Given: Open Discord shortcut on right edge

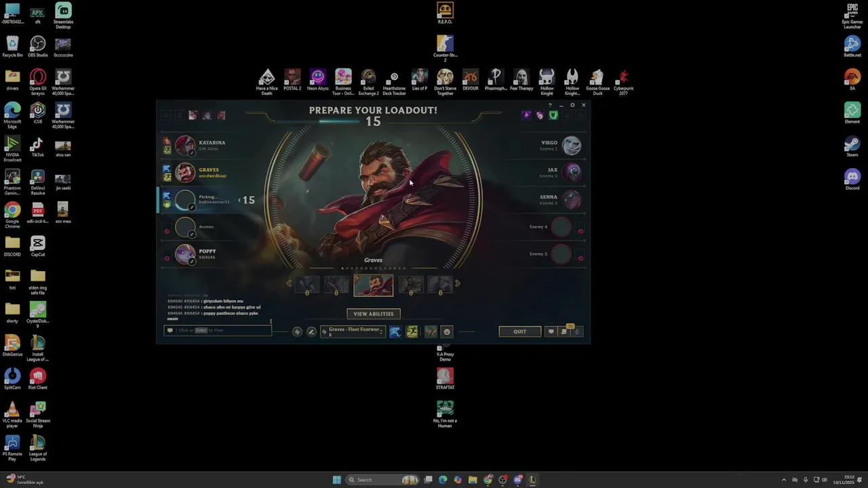Looking at the screenshot, I should tap(852, 180).
